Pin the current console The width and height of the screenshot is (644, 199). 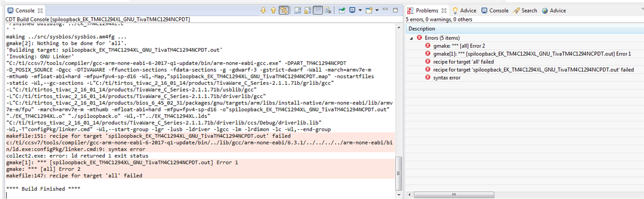[341, 10]
